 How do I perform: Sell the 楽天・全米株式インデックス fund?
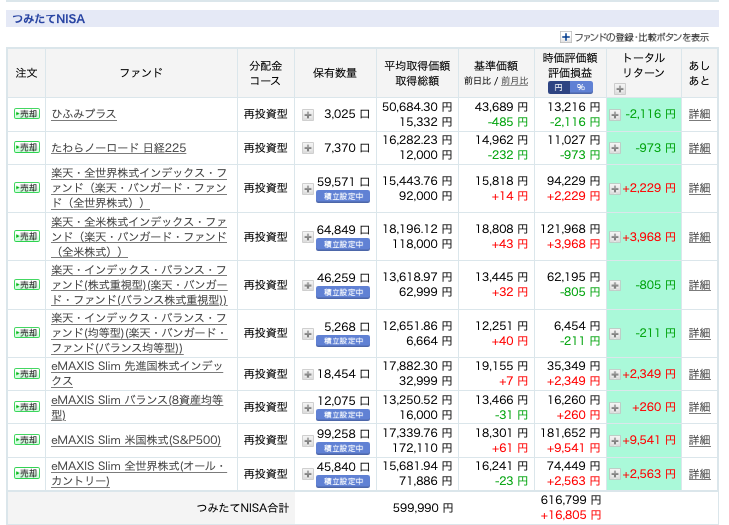(27, 237)
